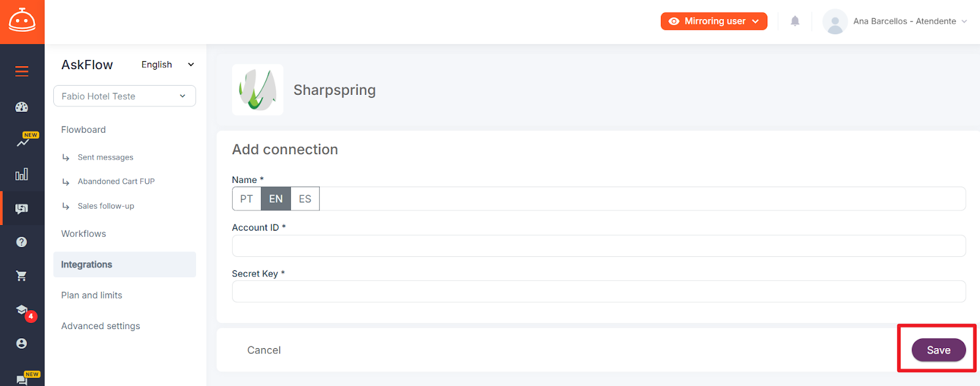Open the shopping cart icon
Image resolution: width=980 pixels, height=386 pixels.
(x=22, y=276)
